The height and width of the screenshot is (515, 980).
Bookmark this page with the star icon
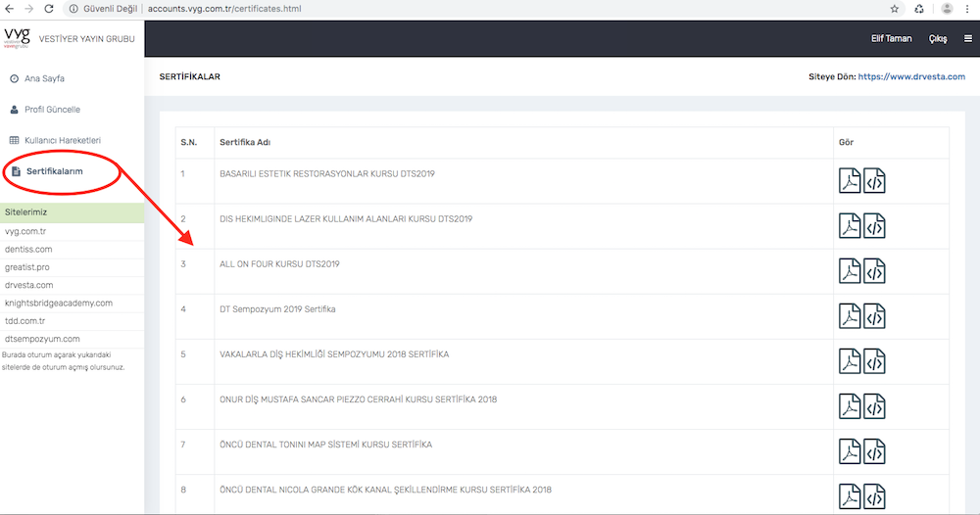point(895,9)
